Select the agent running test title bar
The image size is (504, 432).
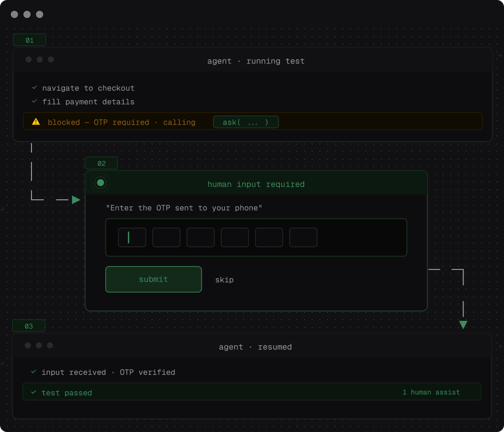point(256,61)
